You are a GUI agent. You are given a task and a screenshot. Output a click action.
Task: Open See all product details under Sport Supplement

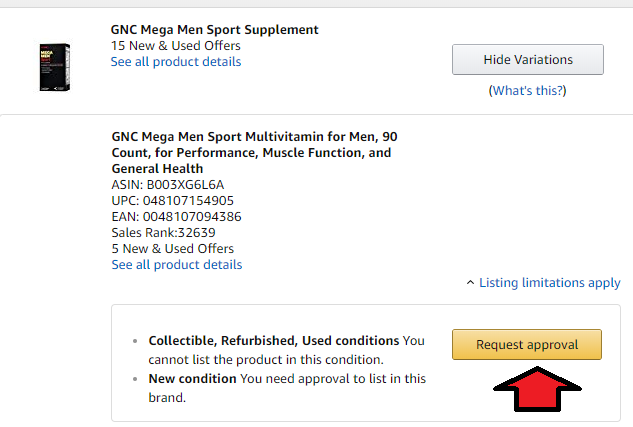coord(176,62)
